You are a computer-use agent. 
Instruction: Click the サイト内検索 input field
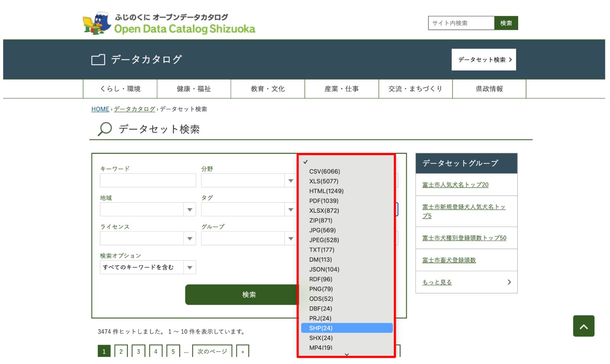point(461,23)
